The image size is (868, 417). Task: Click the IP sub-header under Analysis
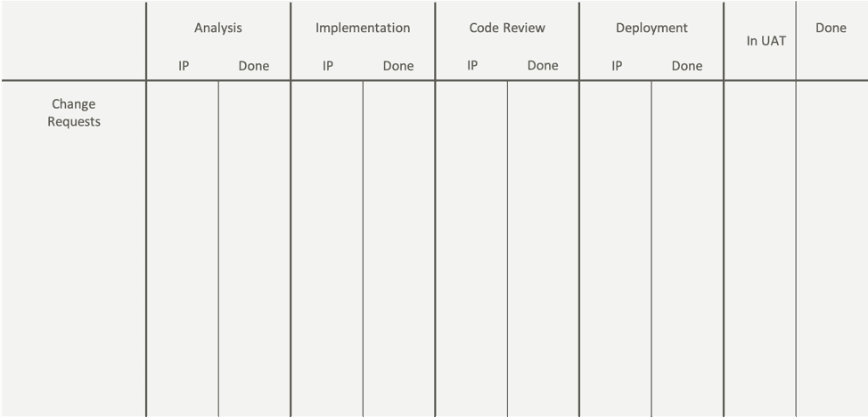tap(184, 66)
